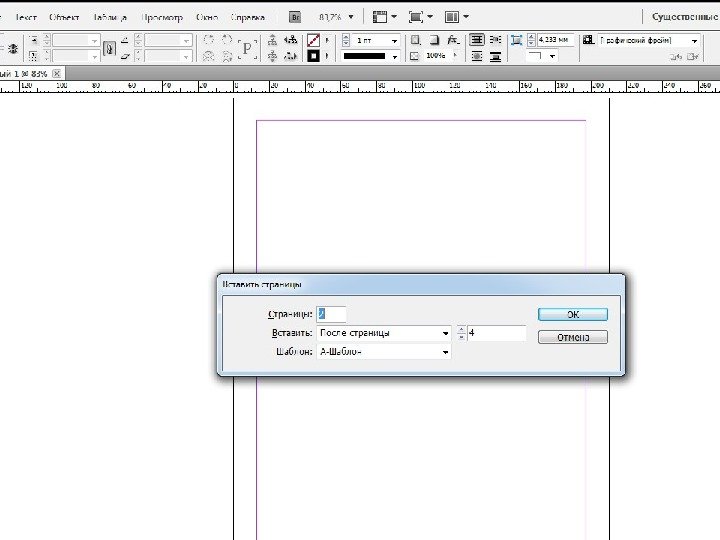Open the Таблица menu

(109, 17)
